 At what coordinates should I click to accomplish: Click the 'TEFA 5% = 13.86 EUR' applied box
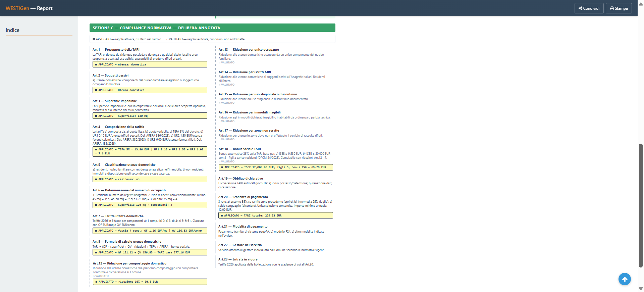tap(150, 151)
